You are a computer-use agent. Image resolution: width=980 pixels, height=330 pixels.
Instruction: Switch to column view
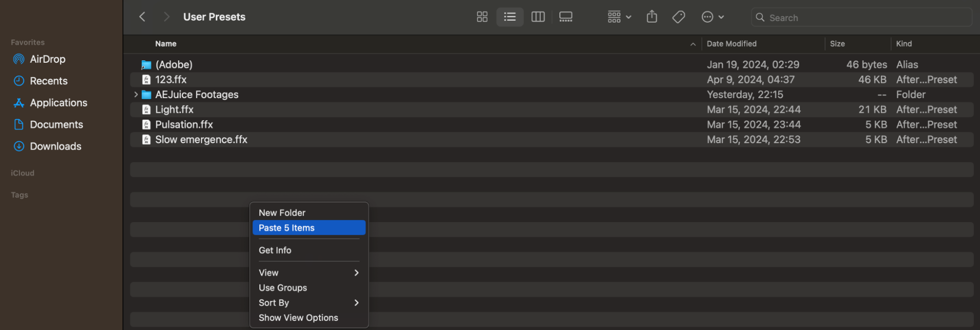pyautogui.click(x=538, y=17)
